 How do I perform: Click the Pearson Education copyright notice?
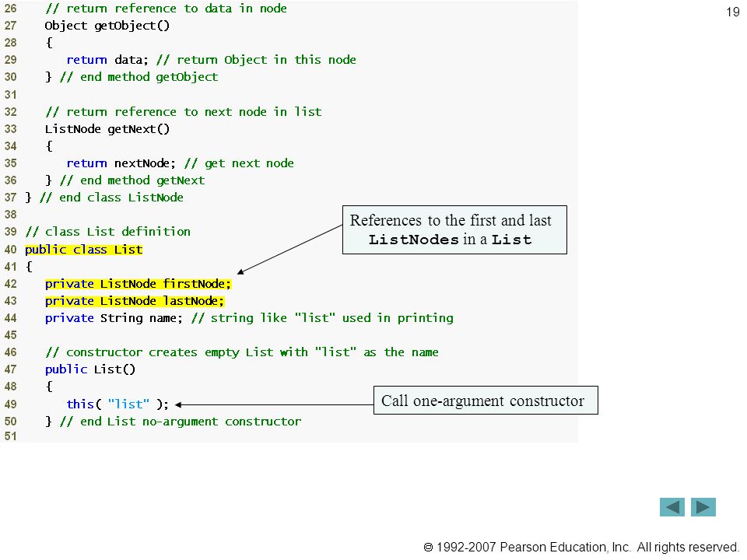click(580, 547)
